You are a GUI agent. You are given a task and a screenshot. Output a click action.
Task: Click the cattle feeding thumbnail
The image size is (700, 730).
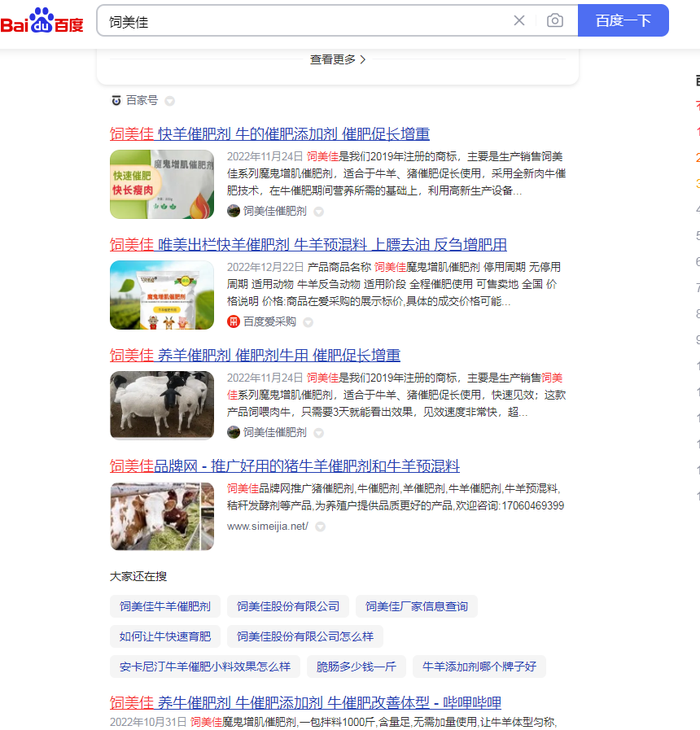click(162, 516)
